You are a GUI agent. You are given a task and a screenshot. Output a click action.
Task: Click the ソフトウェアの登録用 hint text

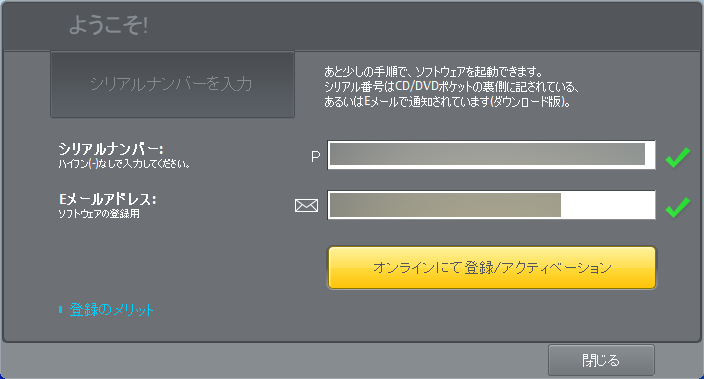99,214
